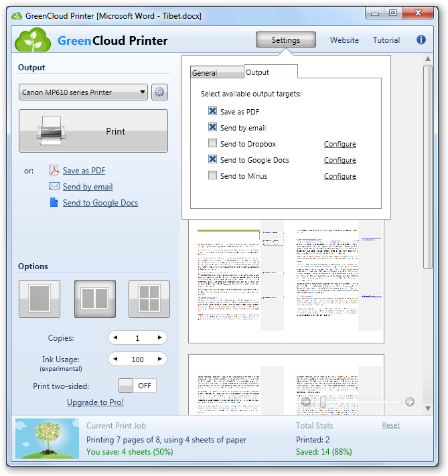The width and height of the screenshot is (448, 476).
Task: Reset the total stats
Action: 390,425
